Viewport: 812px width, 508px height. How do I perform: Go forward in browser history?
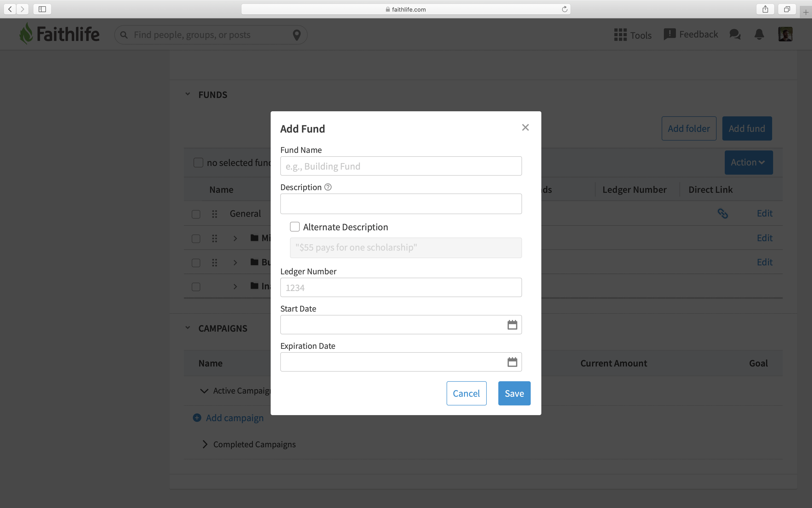click(22, 9)
